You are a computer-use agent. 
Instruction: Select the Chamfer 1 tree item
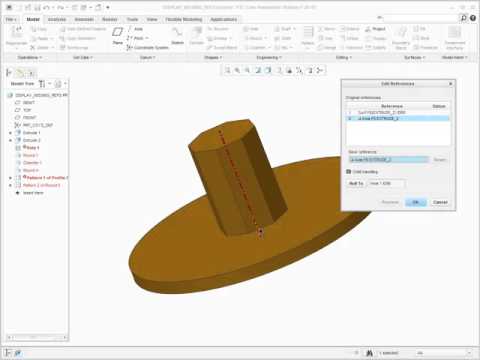point(32,163)
